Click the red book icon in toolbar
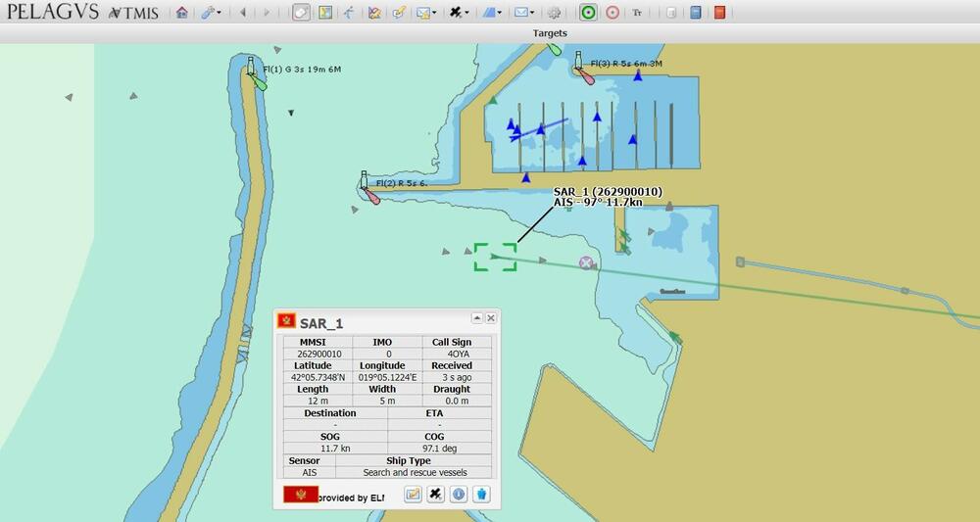This screenshot has height=522, width=980. coord(720,13)
